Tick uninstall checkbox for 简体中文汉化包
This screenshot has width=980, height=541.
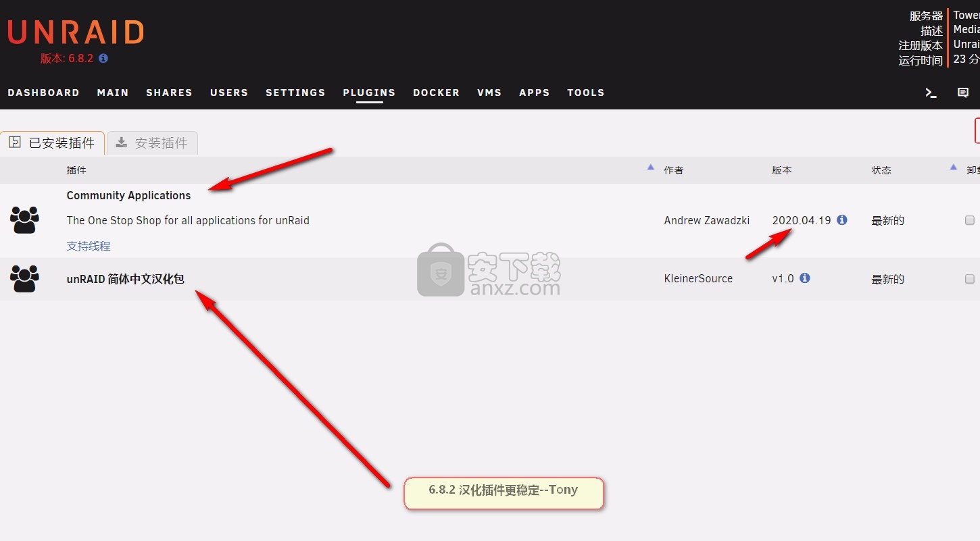[970, 279]
